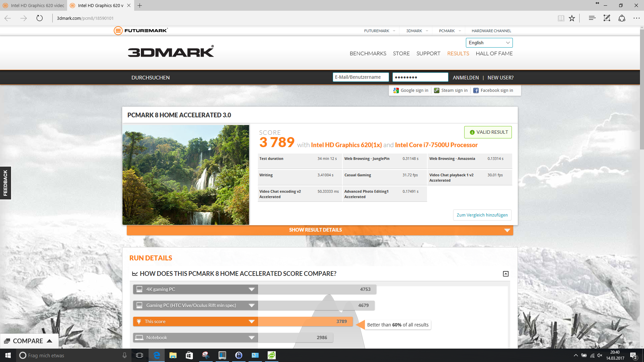The height and width of the screenshot is (362, 644).
Task: Refresh the page
Action: [40, 18]
